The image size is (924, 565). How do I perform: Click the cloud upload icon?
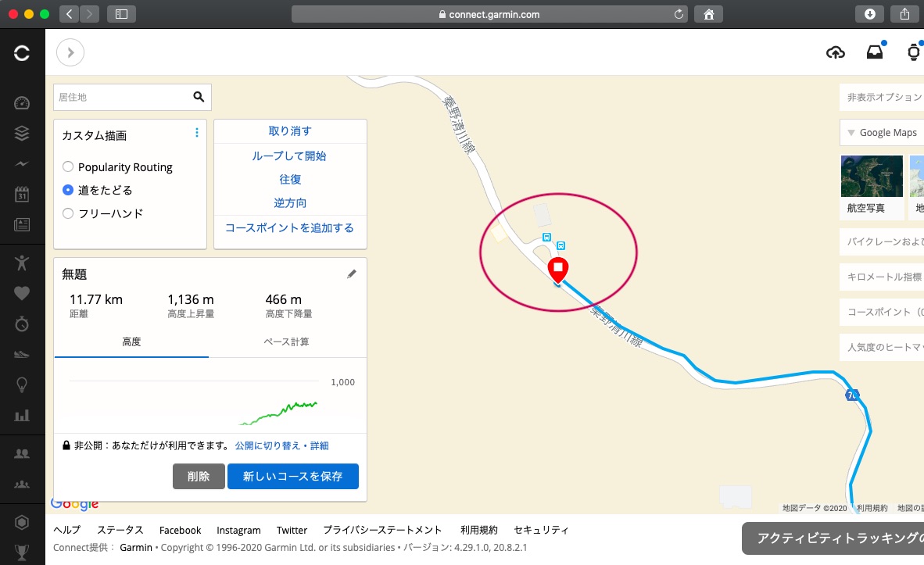click(836, 52)
